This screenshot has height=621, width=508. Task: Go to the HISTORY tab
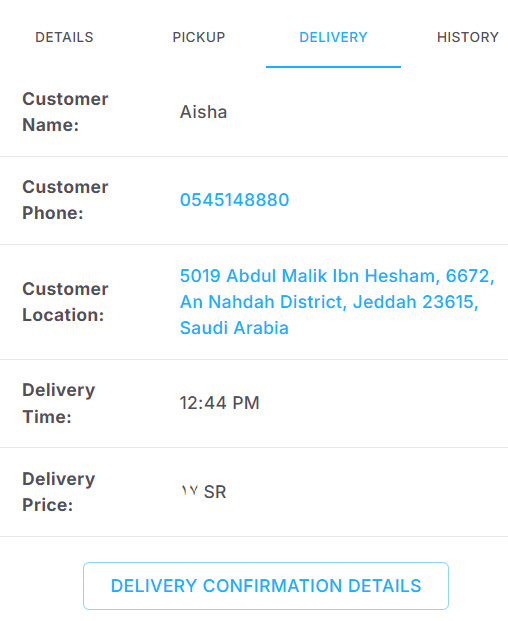coord(468,37)
